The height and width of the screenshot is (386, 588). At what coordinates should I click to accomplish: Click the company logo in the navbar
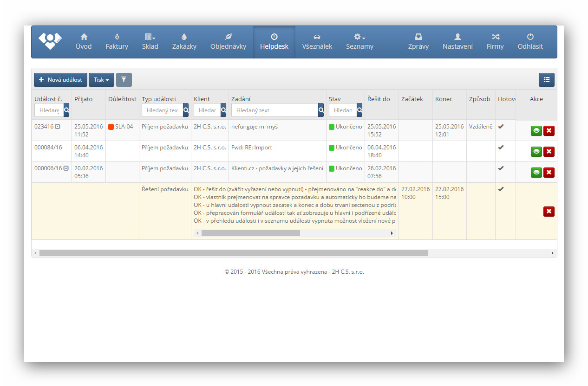pyautogui.click(x=50, y=41)
